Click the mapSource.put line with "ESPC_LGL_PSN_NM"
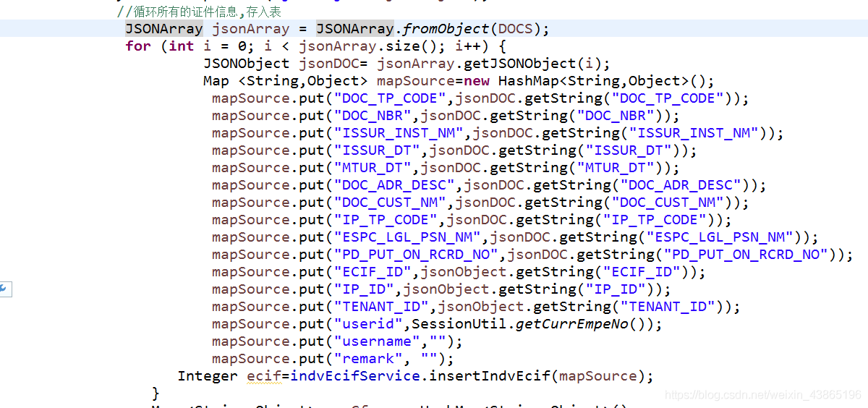The height and width of the screenshot is (408, 868). (515, 237)
